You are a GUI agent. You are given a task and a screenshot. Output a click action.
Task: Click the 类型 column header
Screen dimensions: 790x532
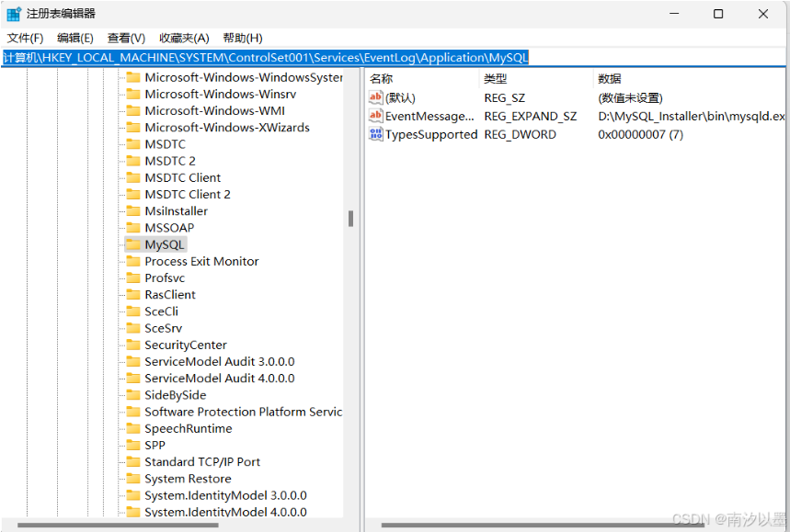[x=496, y=79]
